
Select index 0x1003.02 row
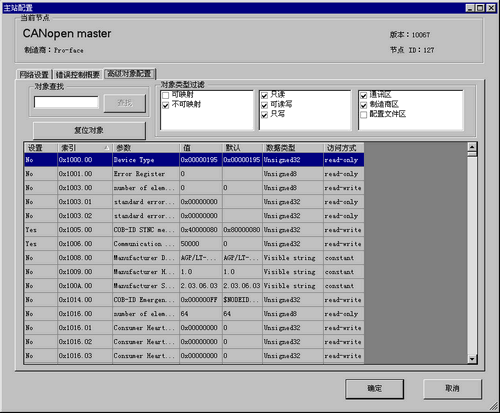tap(194, 216)
